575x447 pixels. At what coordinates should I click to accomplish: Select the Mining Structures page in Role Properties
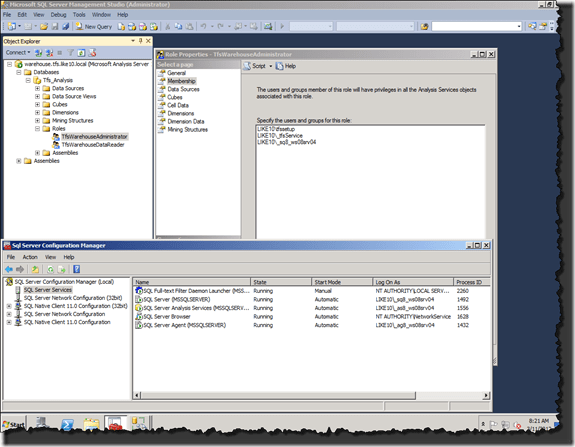[x=187, y=129]
